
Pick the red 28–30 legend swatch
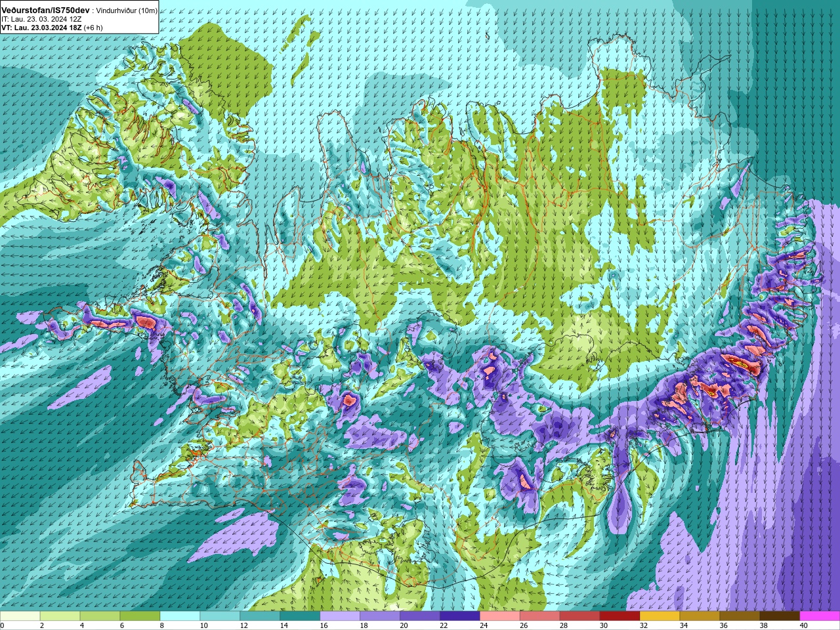pyautogui.click(x=580, y=616)
